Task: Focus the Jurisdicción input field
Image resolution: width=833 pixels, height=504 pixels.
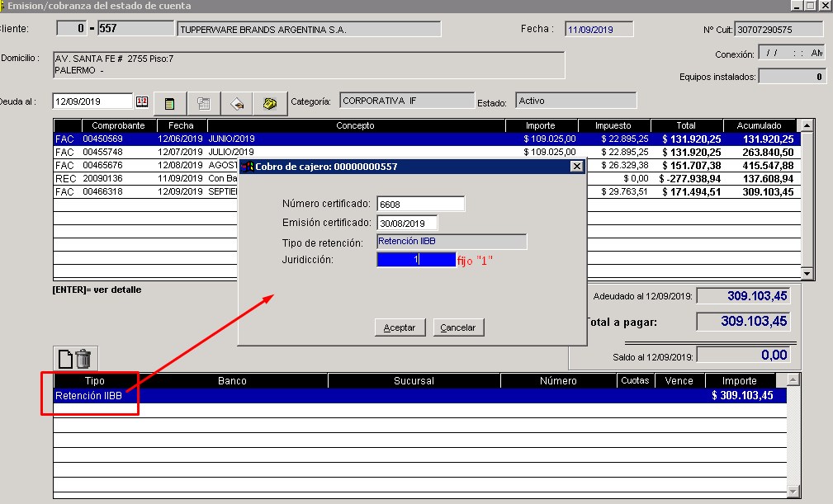Action: [415, 260]
